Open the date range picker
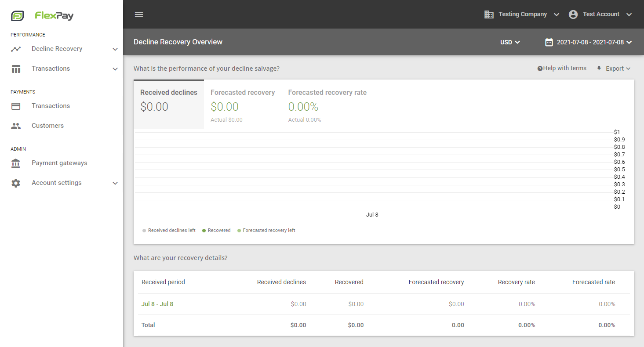Viewport: 644px width, 347px height. click(x=588, y=42)
